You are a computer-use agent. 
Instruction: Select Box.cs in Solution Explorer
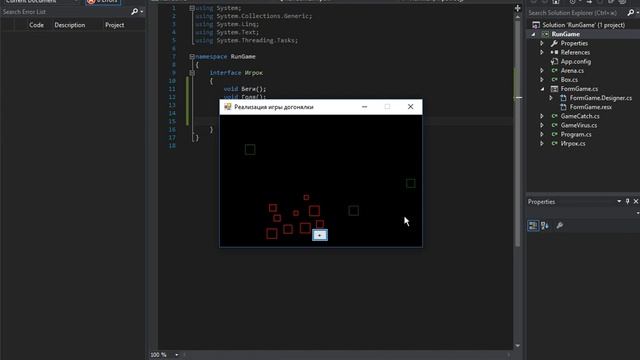[569, 80]
